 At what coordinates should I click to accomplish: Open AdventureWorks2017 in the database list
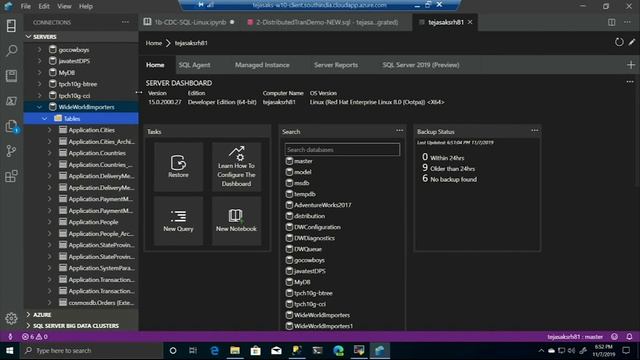[x=322, y=205]
